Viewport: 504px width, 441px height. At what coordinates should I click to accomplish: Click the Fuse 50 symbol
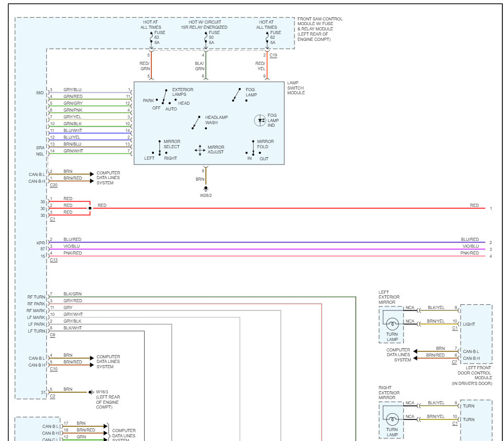(206, 38)
